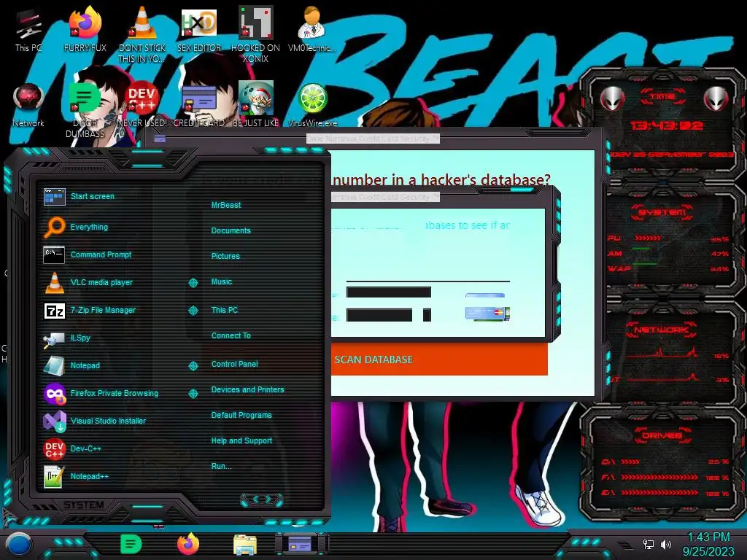747x560 pixels.
Task: Click the wide lower blacked-out input field
Action: (379, 315)
